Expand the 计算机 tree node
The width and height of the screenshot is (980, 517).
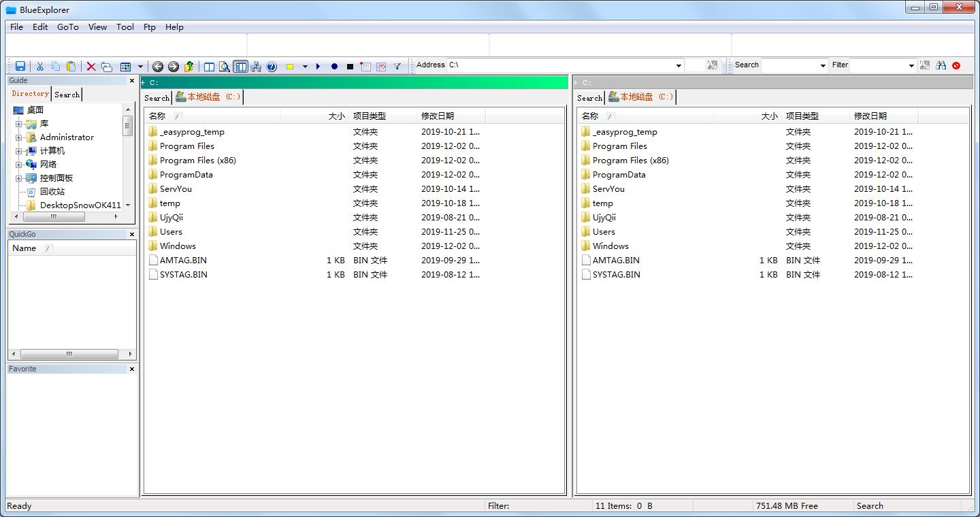click(19, 151)
